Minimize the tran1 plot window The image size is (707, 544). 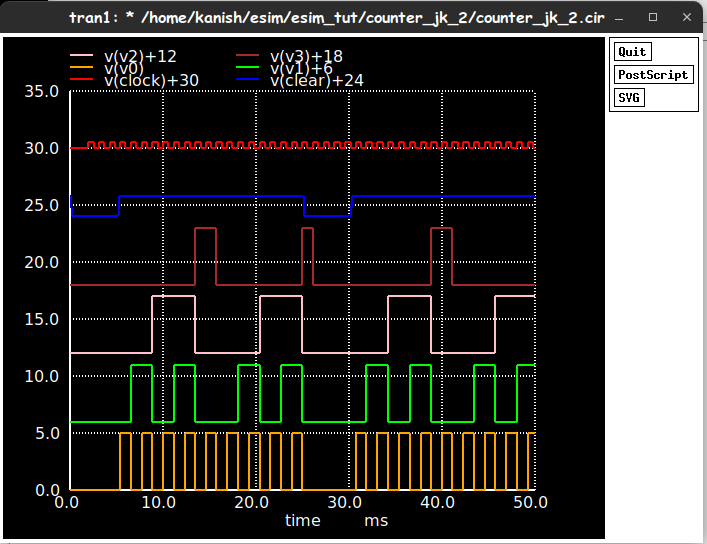(619, 18)
